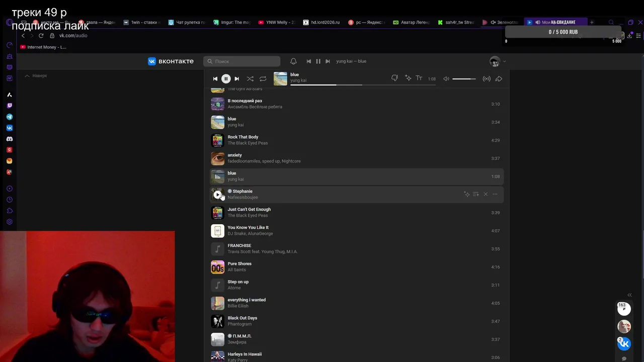The width and height of the screenshot is (644, 362).
Task: Skip to previous track in player
Action: point(215,79)
